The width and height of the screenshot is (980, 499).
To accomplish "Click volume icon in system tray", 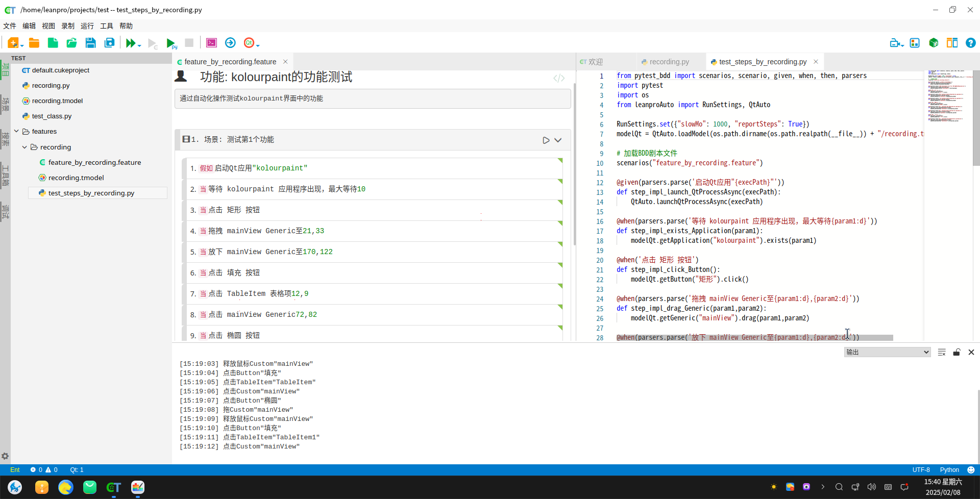I will point(871,487).
